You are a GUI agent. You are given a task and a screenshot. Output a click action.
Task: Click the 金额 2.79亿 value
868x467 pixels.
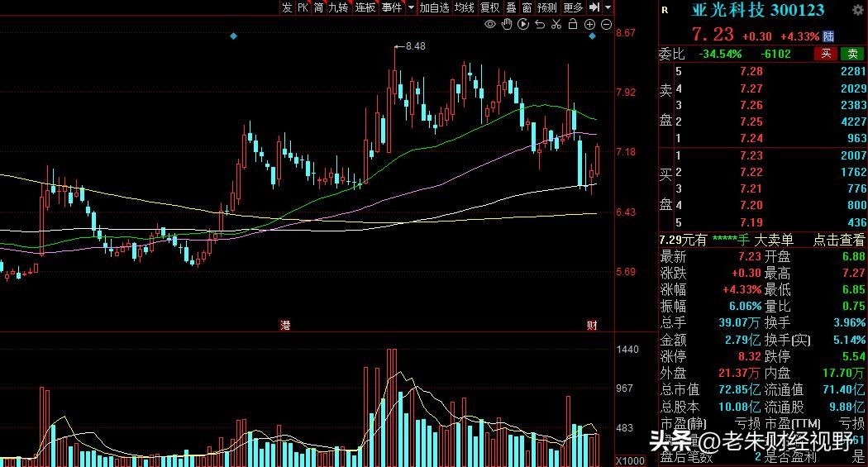click(743, 340)
